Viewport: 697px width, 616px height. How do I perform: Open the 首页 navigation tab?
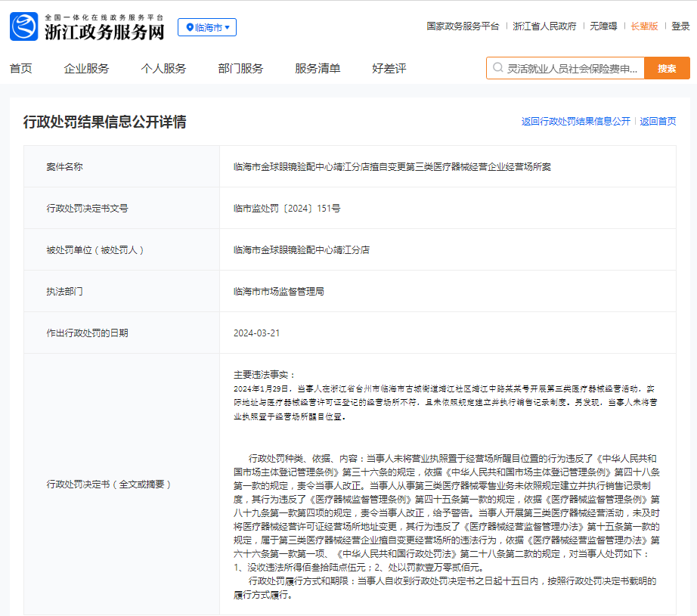tap(21, 69)
